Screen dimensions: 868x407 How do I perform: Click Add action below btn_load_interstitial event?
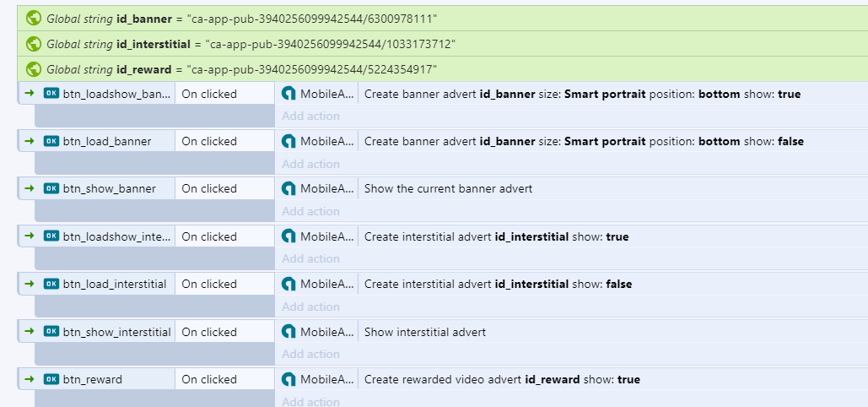tap(310, 307)
